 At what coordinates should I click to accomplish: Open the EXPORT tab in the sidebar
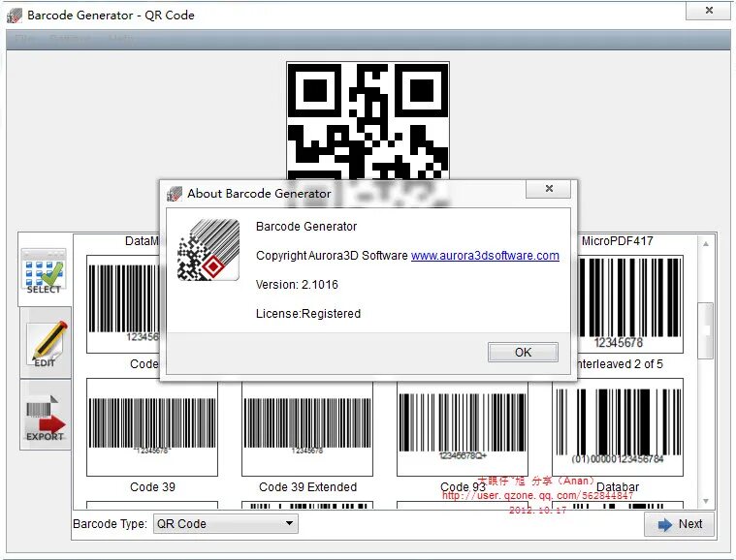click(46, 416)
